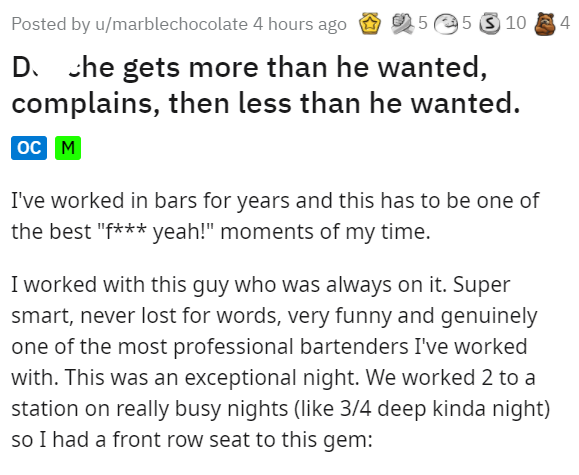
Task: Select the white seal award icon
Action: tap(446, 24)
